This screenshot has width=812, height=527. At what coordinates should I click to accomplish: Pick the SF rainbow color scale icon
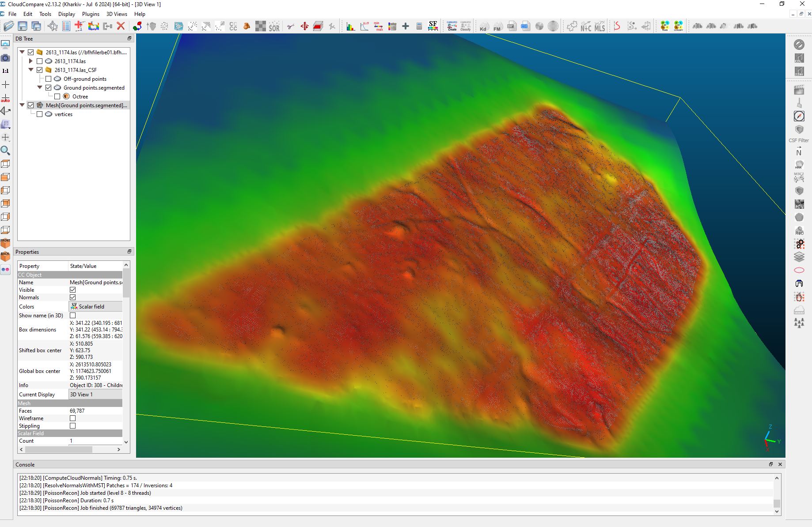433,26
